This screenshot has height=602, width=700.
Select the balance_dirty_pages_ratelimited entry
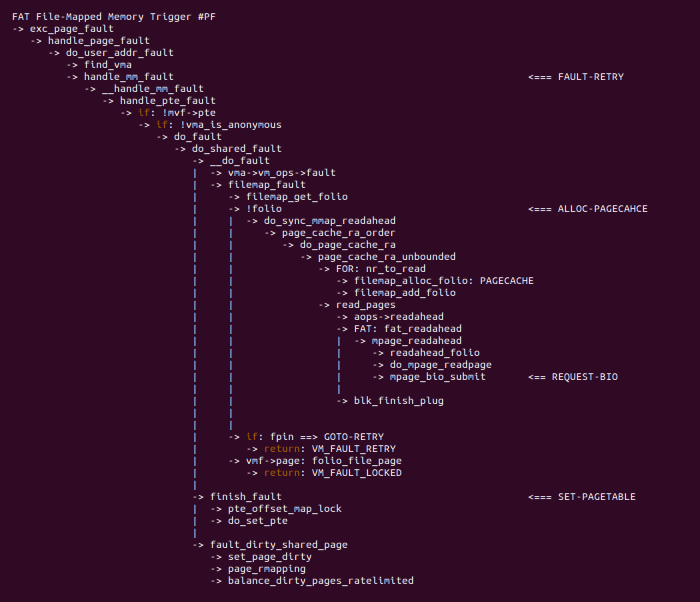[321, 581]
